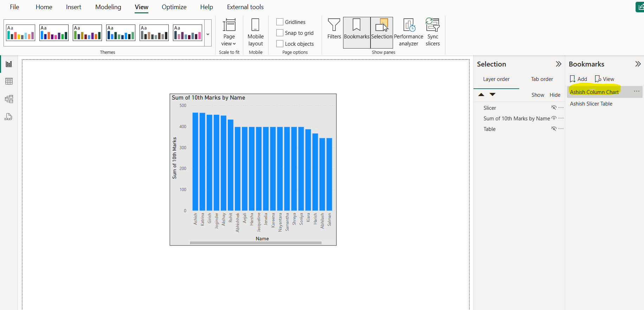Select the first theme color swatch
Screen dimensions: 644x310
21,33
